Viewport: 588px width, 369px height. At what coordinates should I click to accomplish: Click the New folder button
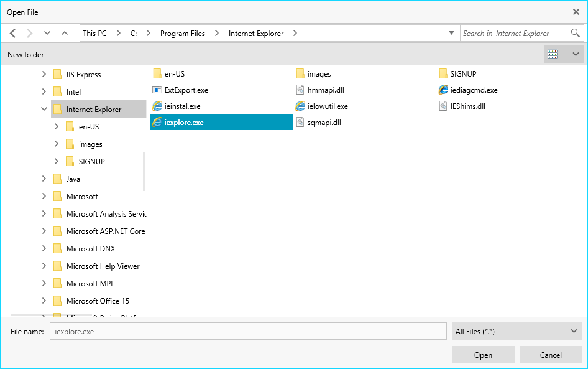pos(26,54)
